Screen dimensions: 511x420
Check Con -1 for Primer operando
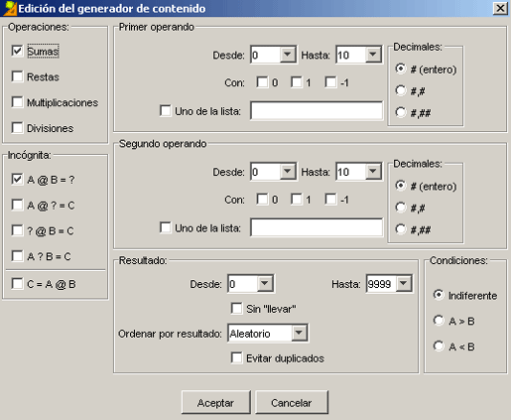(x=330, y=82)
